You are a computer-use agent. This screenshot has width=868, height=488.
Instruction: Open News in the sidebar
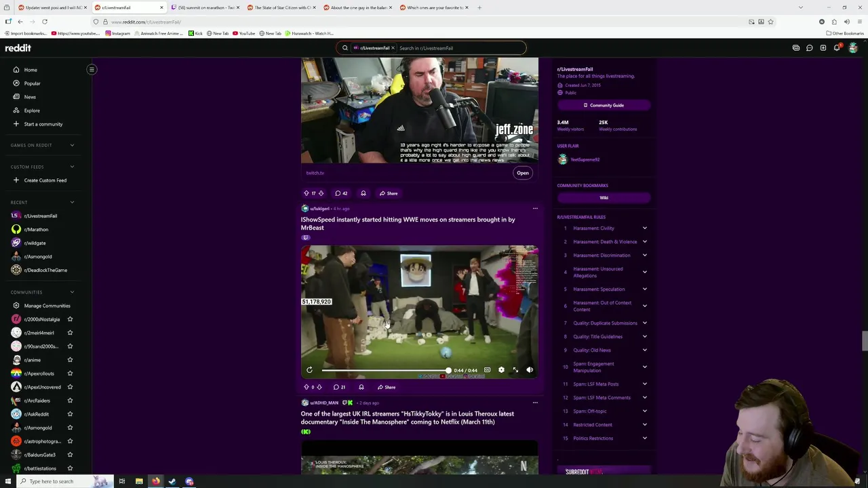click(30, 97)
